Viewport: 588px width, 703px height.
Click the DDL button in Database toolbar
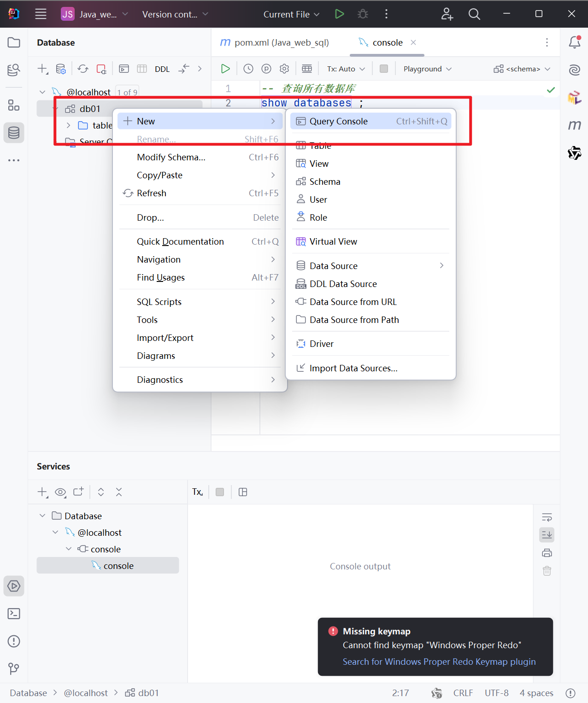(162, 69)
